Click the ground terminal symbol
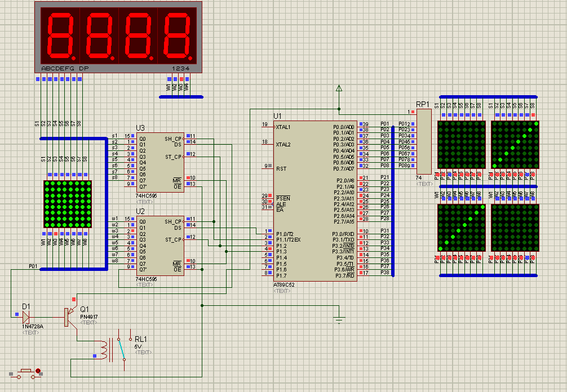 pos(339,320)
